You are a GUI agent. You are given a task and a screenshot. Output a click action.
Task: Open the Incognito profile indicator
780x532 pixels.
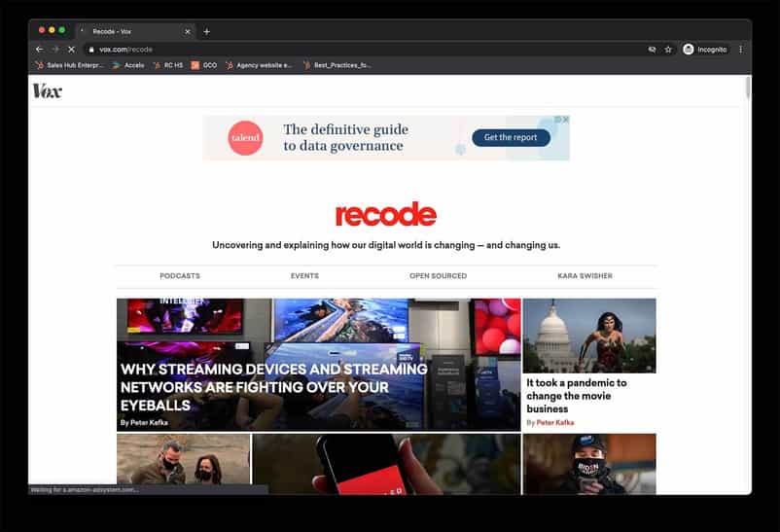[705, 50]
